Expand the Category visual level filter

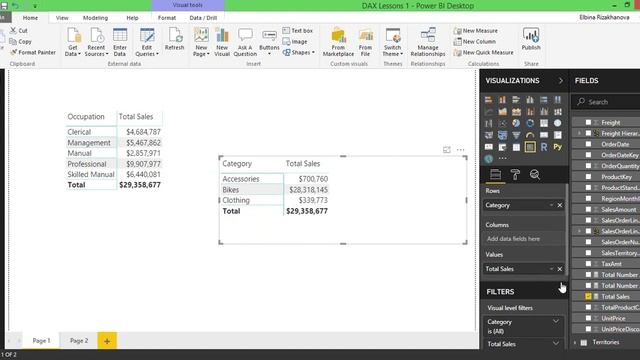click(x=556, y=322)
